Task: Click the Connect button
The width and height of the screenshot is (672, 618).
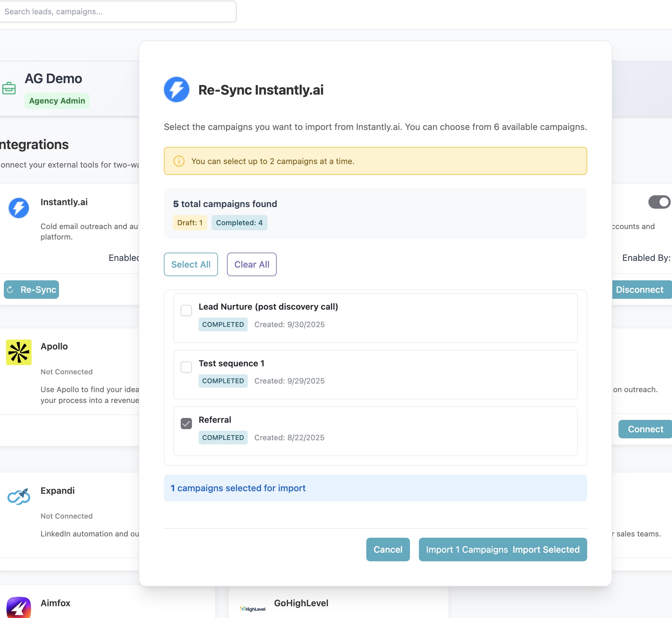Action: (645, 429)
